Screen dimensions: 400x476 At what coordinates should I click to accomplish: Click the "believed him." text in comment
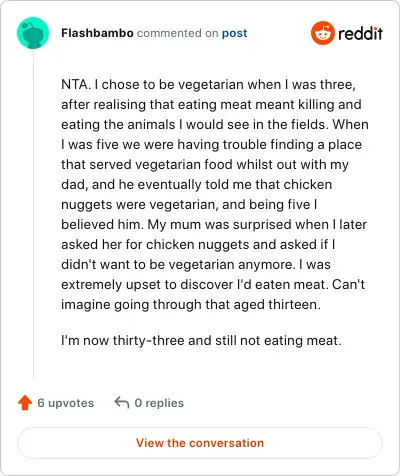pyautogui.click(x=102, y=224)
